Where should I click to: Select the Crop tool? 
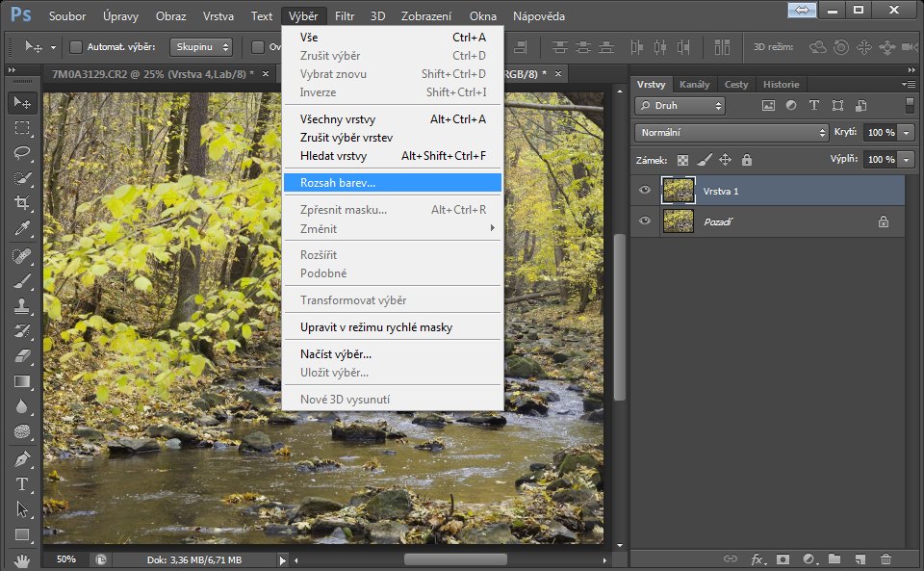[x=22, y=202]
